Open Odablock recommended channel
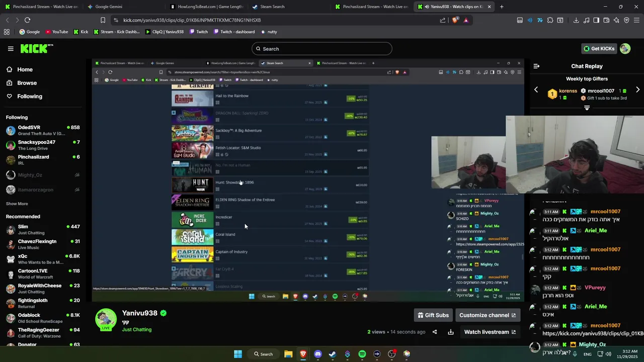The image size is (644, 362). point(43,318)
